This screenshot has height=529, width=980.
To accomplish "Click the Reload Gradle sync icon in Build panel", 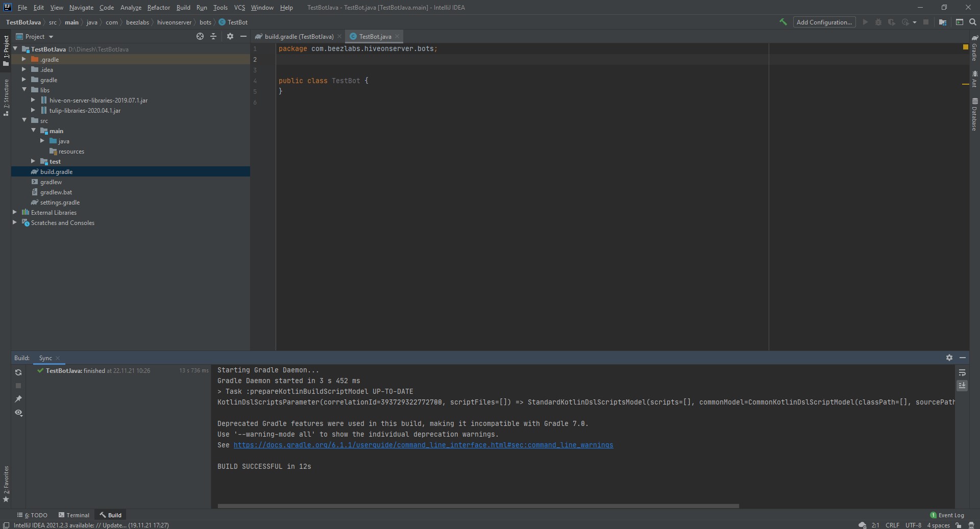I will click(18, 372).
